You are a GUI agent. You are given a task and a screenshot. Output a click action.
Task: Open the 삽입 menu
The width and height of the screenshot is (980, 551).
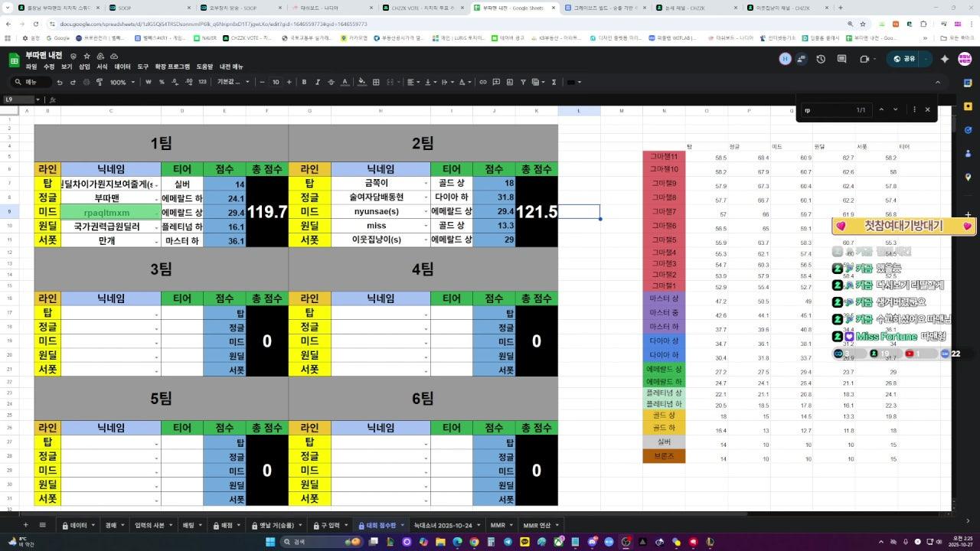click(x=84, y=67)
